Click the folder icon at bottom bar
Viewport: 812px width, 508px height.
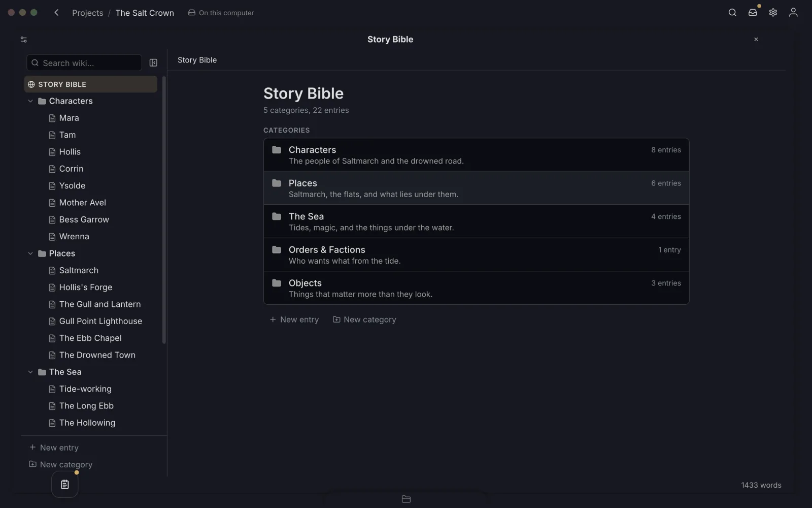(x=406, y=499)
